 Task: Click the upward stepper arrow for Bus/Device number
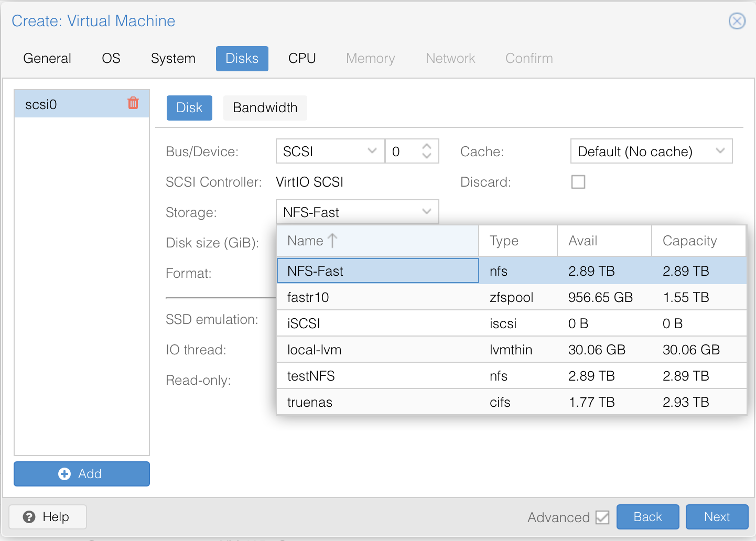(427, 146)
